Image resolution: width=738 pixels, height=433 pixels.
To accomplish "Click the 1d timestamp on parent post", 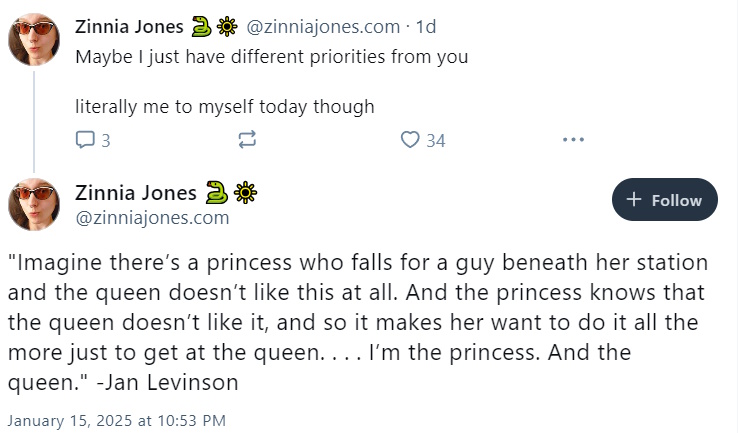I will [426, 27].
